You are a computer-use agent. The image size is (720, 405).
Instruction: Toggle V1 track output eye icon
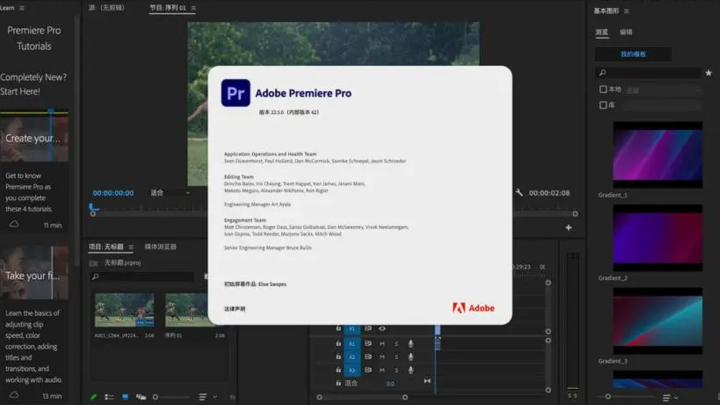[382, 328]
